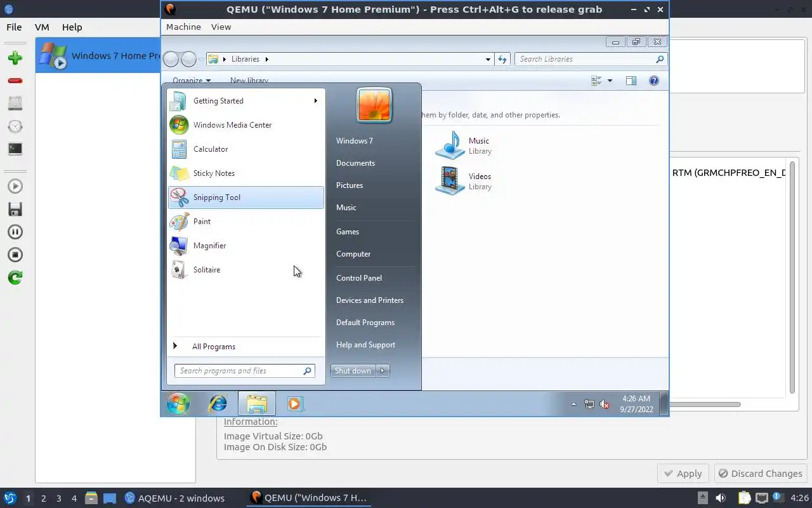Click the Explorer refresh button
Viewport: 812px width, 508px height.
tap(502, 59)
